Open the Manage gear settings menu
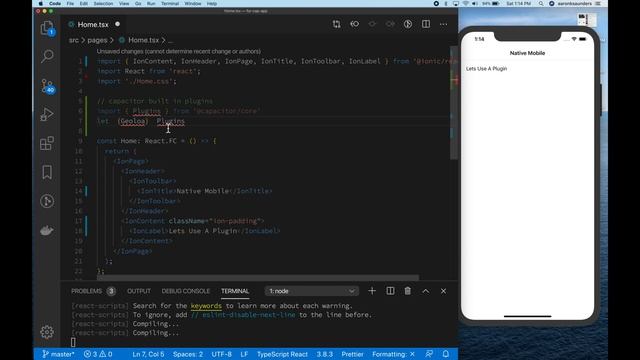This screenshot has width=640, height=360. pyautogui.click(x=47, y=332)
